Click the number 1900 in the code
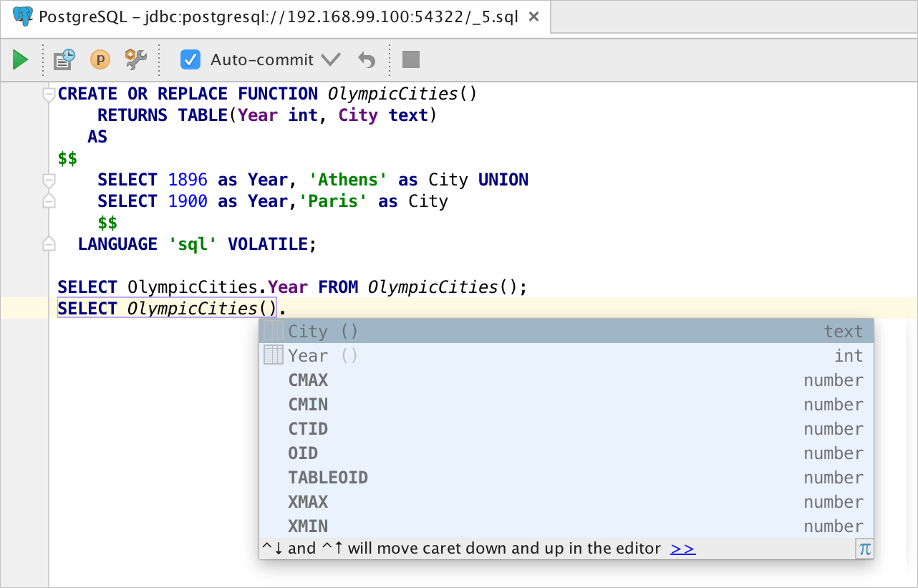Image resolution: width=918 pixels, height=588 pixels. point(188,201)
